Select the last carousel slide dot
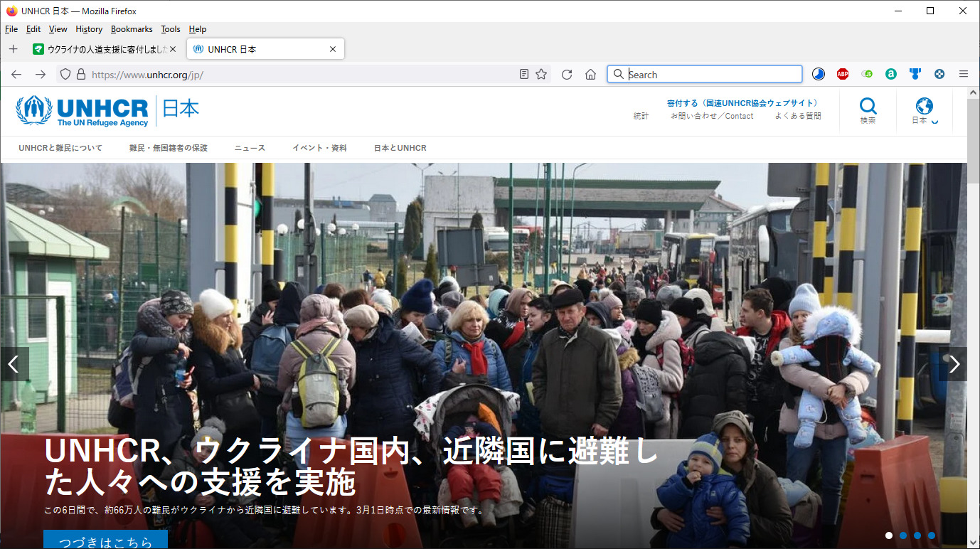The height and width of the screenshot is (549, 980). pos(932,535)
